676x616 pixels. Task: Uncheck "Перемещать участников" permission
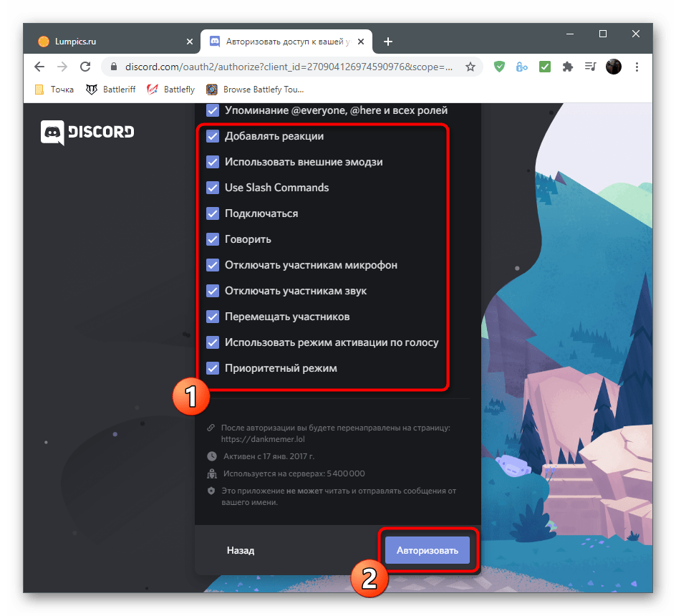coord(213,317)
